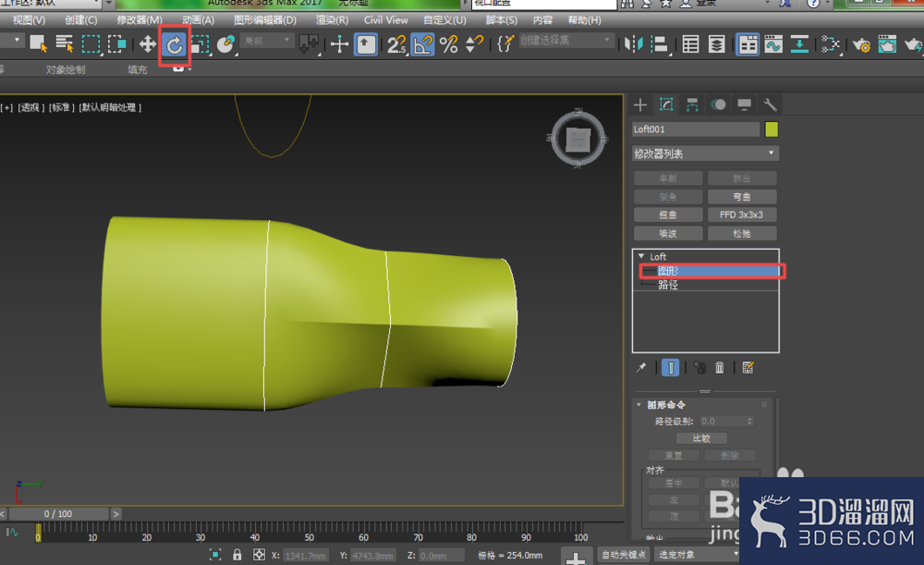This screenshot has width=924, height=565.
Task: Open the object color swatch
Action: click(x=772, y=129)
